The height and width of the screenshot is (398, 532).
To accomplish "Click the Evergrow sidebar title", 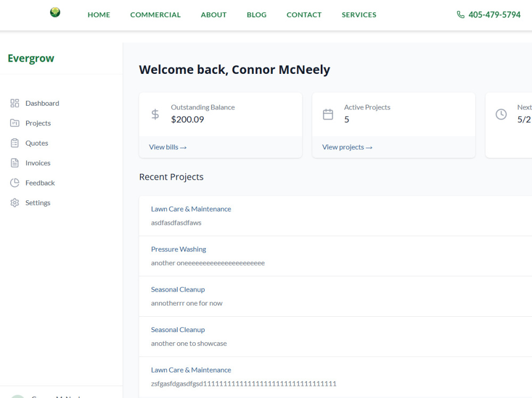I will click(31, 58).
